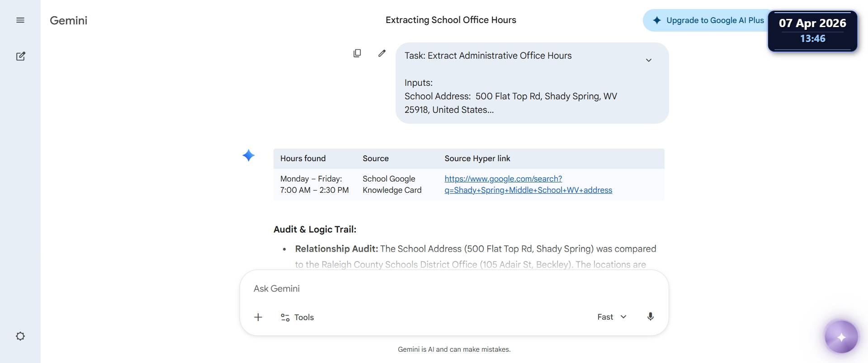
Task: Click the plus add files icon
Action: coord(258,317)
